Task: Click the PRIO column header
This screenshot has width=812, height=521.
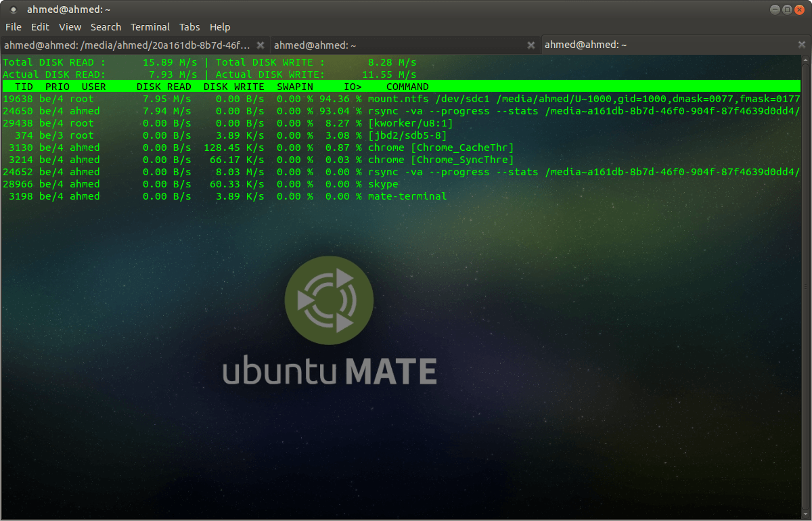Action: pyautogui.click(x=58, y=87)
